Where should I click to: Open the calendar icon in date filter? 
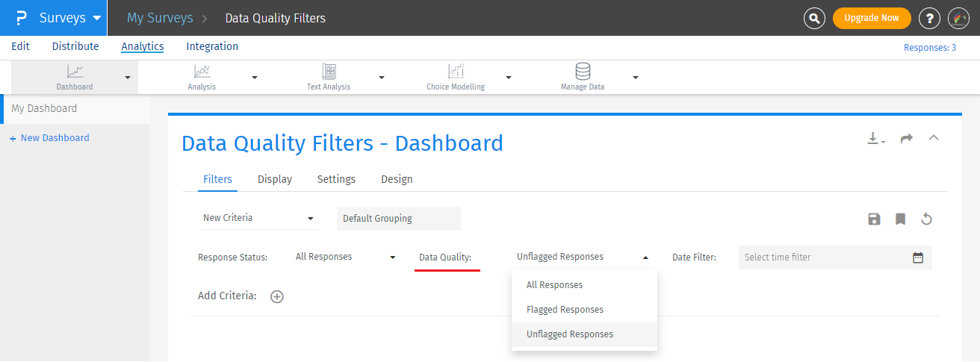[918, 258]
